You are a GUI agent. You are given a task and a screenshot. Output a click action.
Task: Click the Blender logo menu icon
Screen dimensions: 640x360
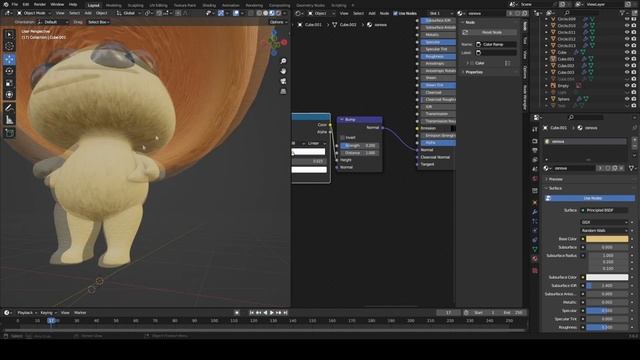6,4
